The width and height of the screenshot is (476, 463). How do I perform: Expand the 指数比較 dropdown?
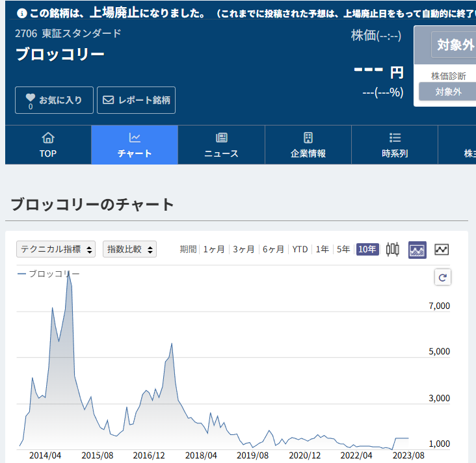click(129, 249)
